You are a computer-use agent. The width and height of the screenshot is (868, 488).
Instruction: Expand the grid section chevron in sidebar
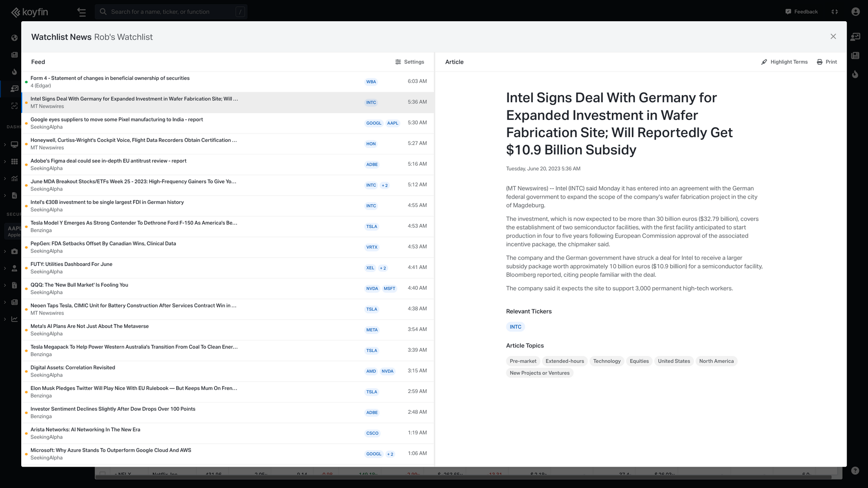click(x=5, y=161)
